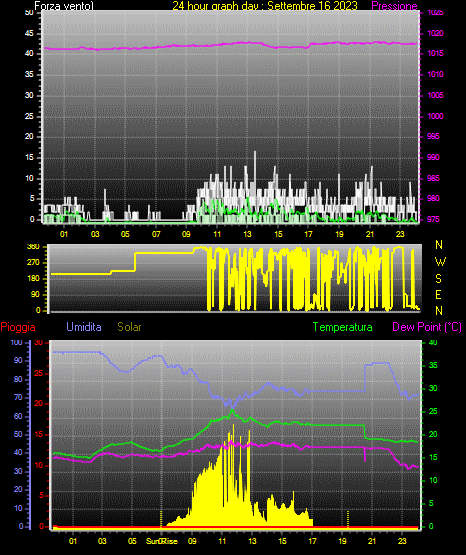The image size is (466, 555).
Task: Select wind direction axis value 180
Action: [33, 279]
